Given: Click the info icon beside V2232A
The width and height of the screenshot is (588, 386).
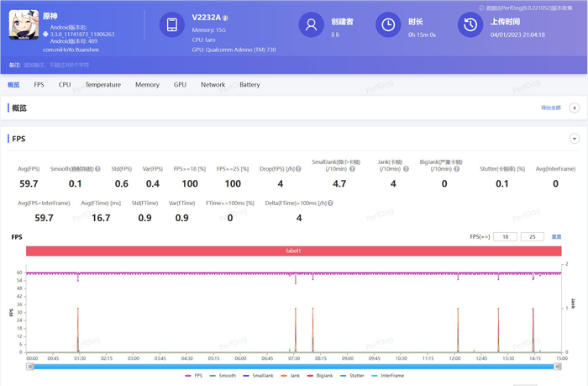Looking at the screenshot, I should tap(225, 18).
